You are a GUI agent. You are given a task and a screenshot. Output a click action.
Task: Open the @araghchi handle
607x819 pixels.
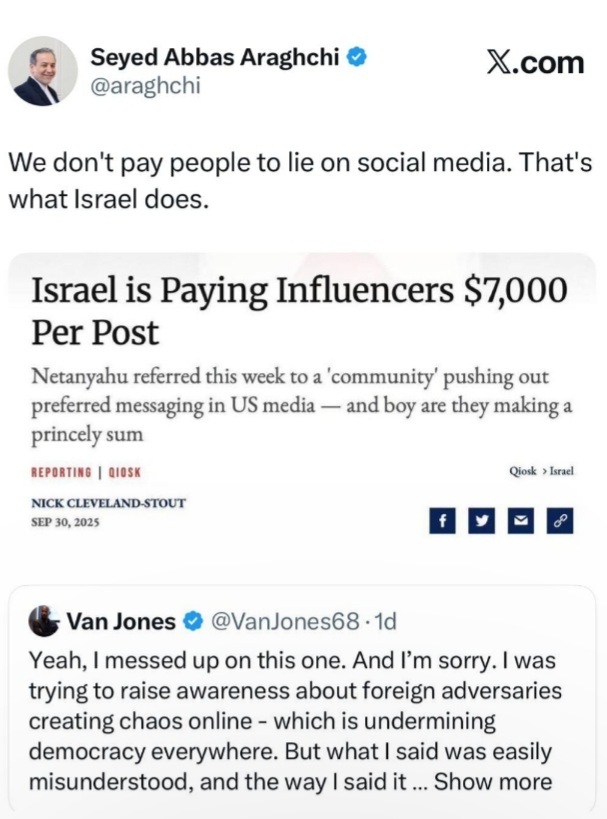pos(146,86)
